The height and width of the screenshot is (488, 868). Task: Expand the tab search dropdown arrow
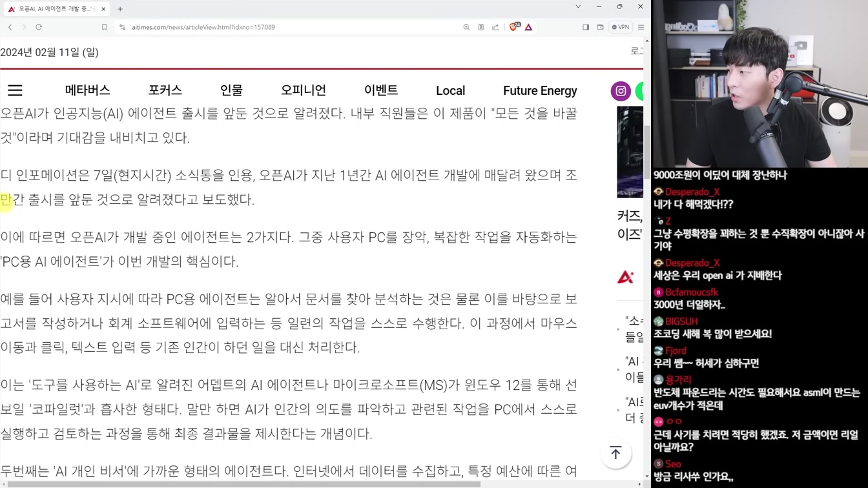tap(578, 6)
